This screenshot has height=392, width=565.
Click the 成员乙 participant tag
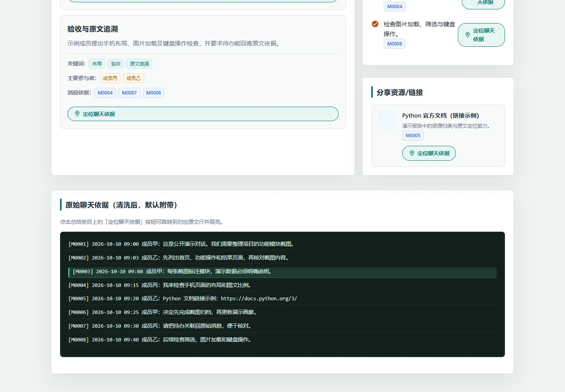pyautogui.click(x=133, y=78)
